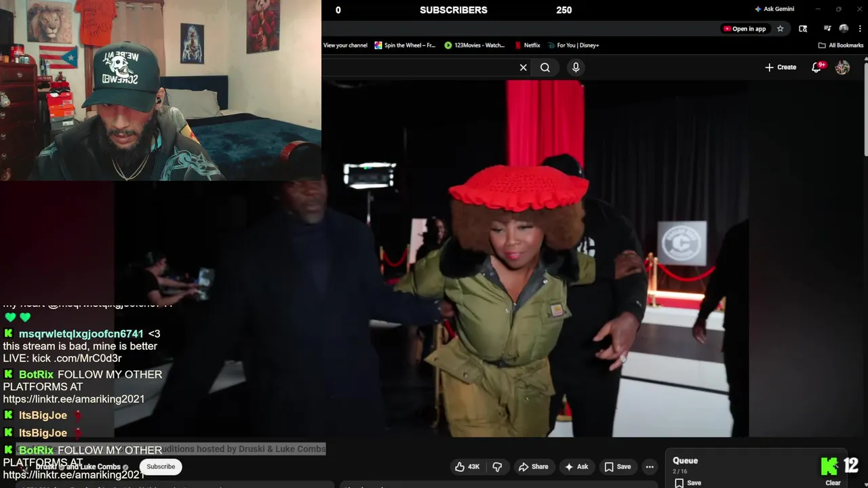Open For You Disney+ bookmark
Screen dimensions: 868x488
[x=574, y=45]
